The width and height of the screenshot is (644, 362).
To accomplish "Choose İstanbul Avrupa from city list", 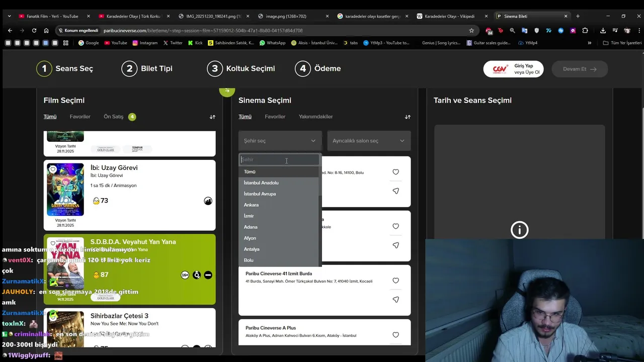I will tap(279, 194).
